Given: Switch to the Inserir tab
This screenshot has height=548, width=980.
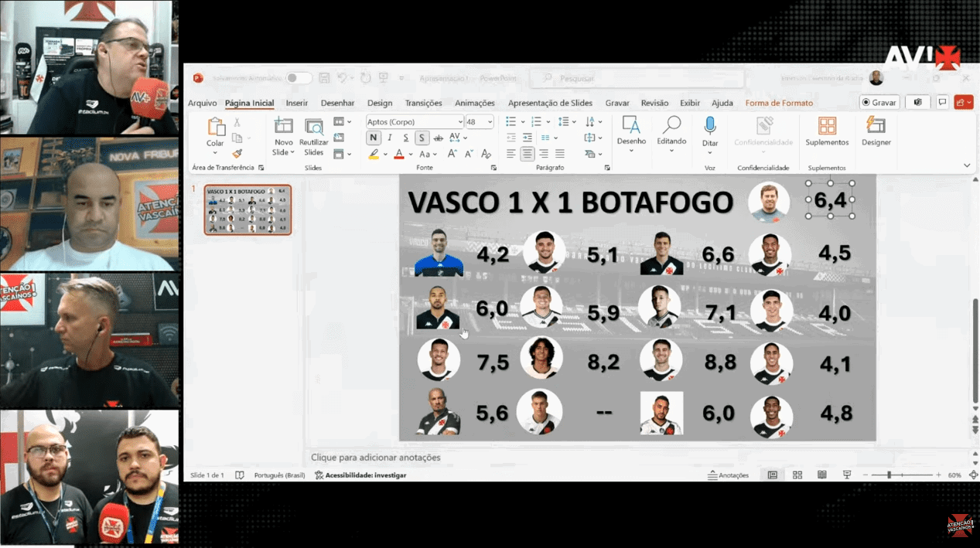Looking at the screenshot, I should (x=297, y=103).
